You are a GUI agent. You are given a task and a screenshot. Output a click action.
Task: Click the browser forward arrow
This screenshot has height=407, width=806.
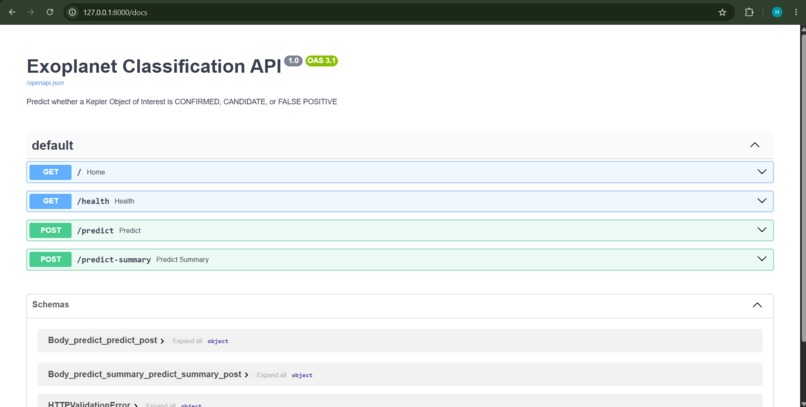tap(31, 12)
